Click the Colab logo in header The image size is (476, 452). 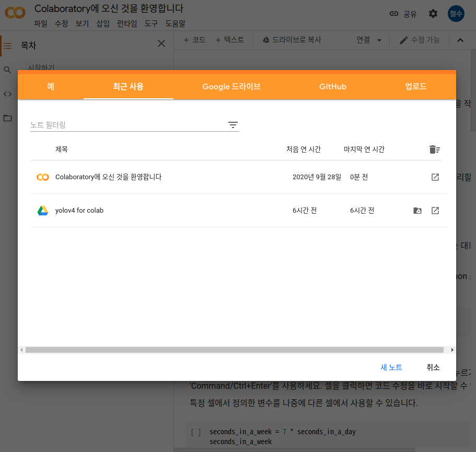point(15,13)
